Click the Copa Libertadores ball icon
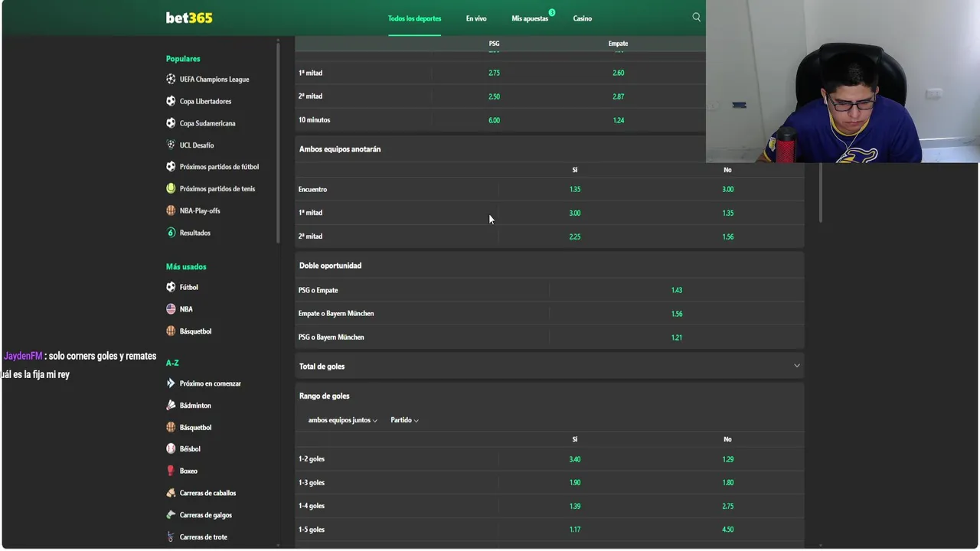Screen dimensions: 980x551 pyautogui.click(x=171, y=101)
